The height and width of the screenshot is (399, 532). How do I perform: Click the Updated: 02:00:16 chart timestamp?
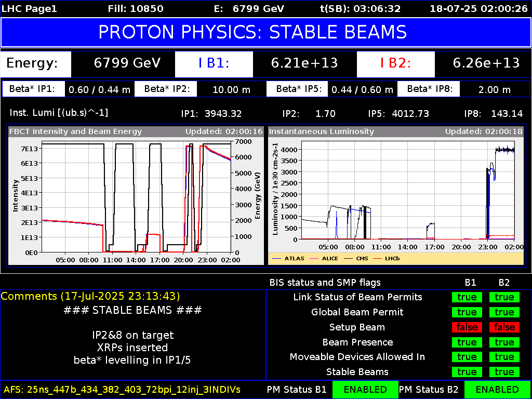pos(224,131)
